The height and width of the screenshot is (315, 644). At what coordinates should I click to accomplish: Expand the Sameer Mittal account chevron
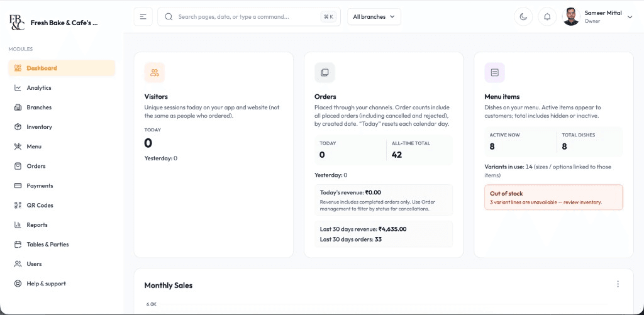(x=630, y=17)
